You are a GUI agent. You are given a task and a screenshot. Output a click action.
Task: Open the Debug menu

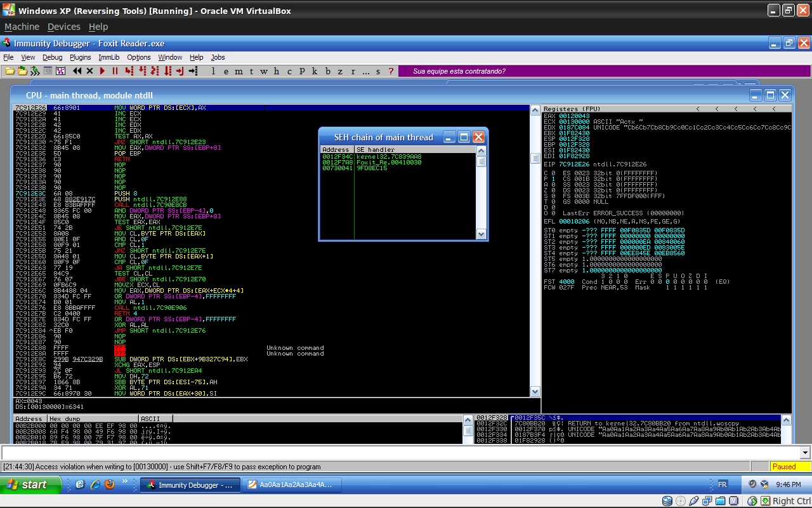53,57
